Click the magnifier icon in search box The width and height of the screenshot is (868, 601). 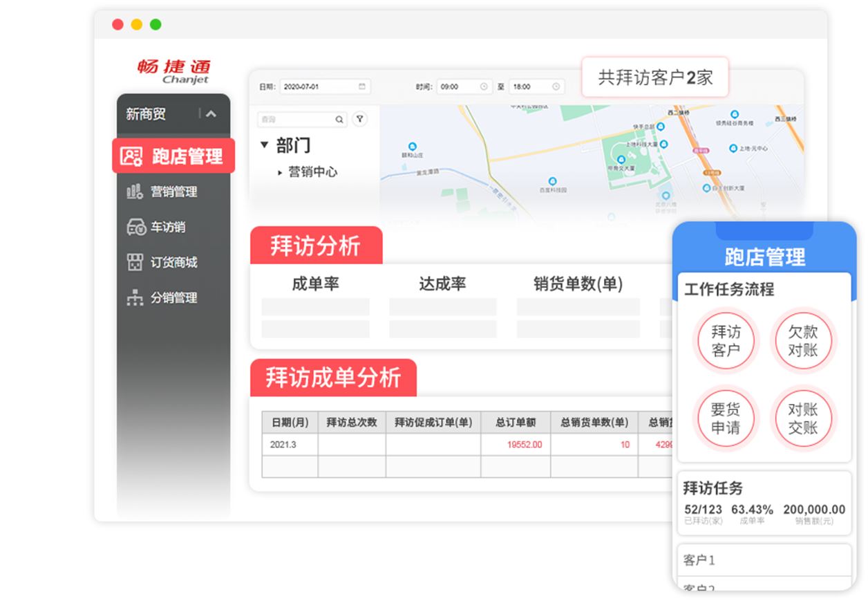339,120
